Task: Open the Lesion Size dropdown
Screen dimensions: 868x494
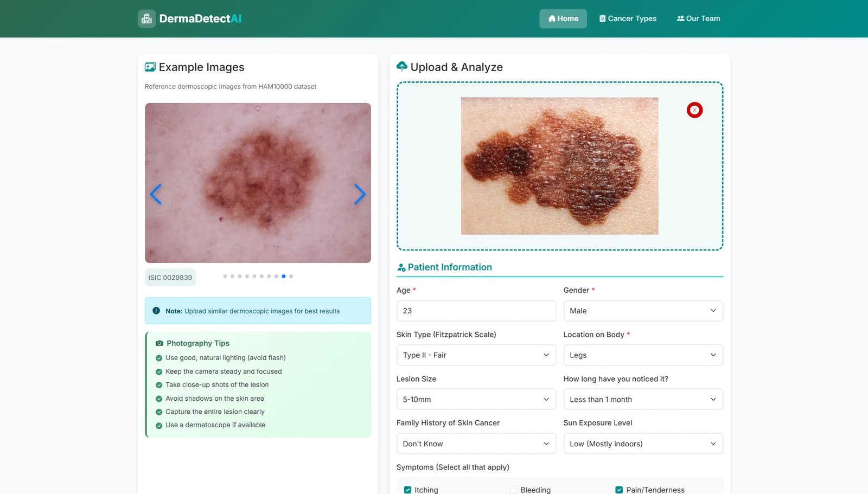Action: 476,400
